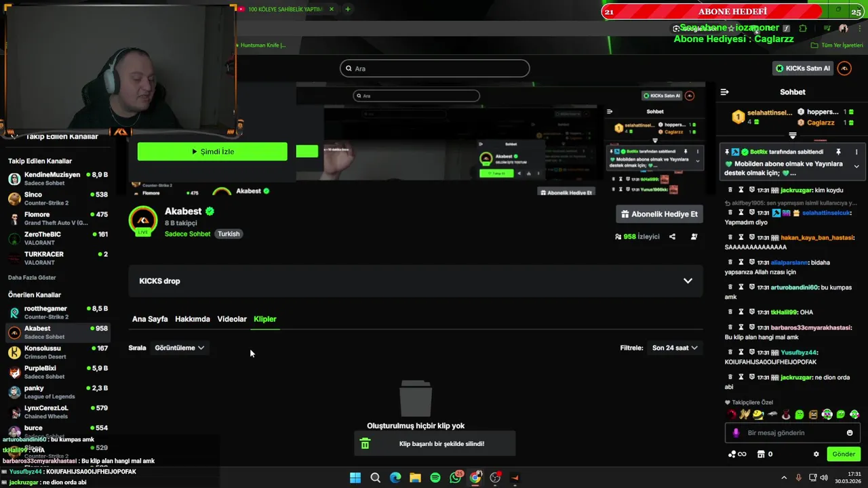
Task: Click the channel points infinity icon
Action: click(737, 454)
